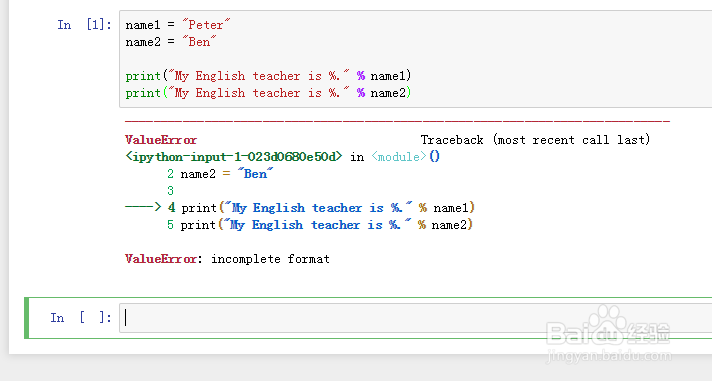Click the code line name2 = "Ben" in cell

[x=171, y=42]
